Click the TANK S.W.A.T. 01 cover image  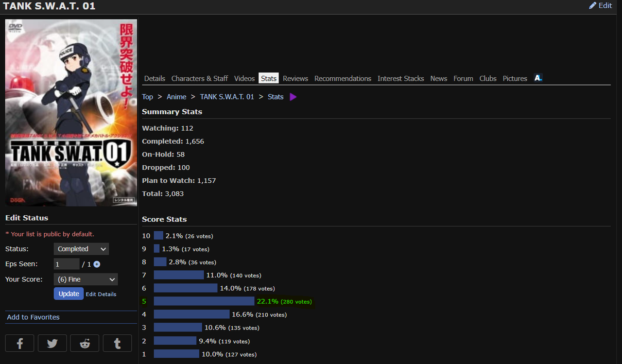[71, 113]
